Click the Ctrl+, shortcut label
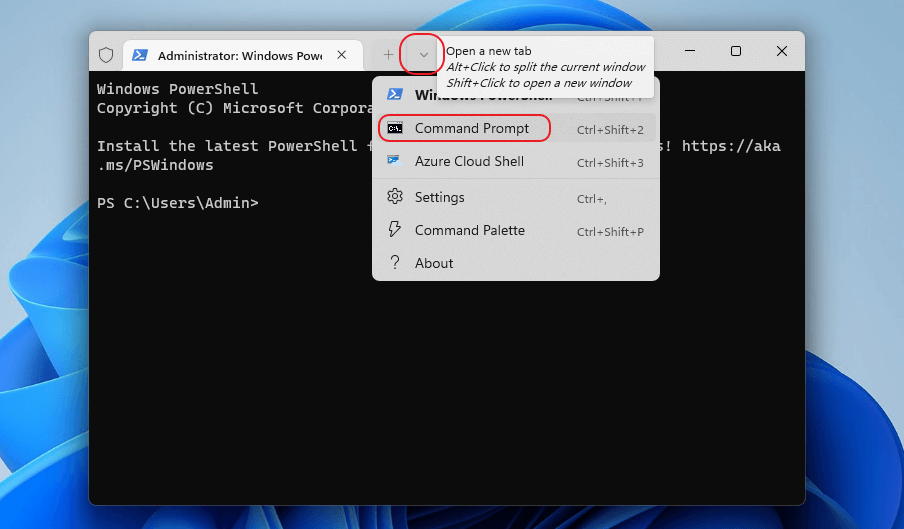 592,199
